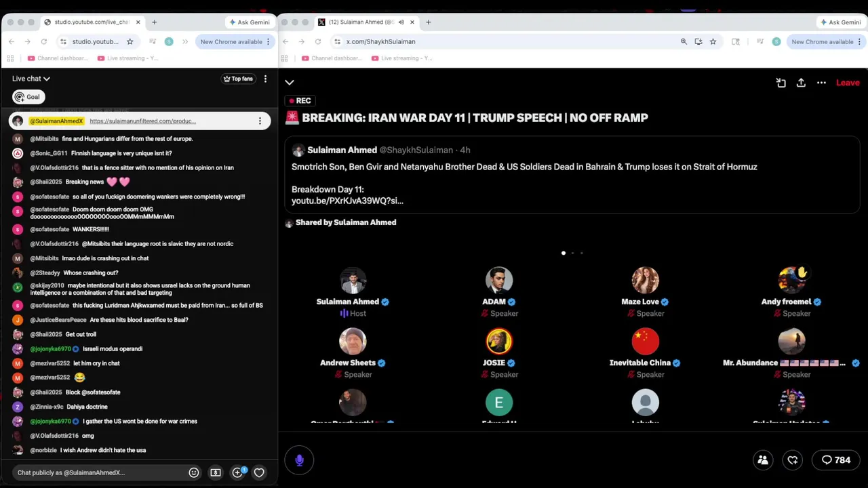The width and height of the screenshot is (868, 488).
Task: Select the (12) Sulaiman Ahmed X tab
Action: click(366, 22)
